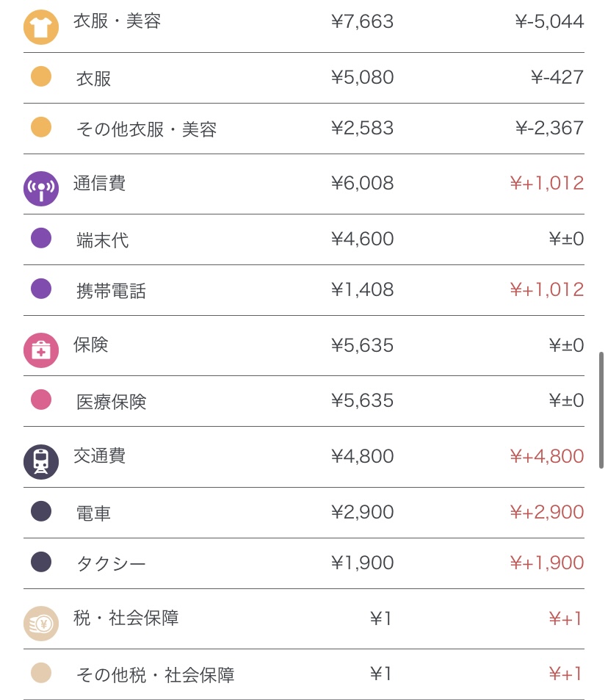Open the その他衣服・美容 subcategory

pos(147,129)
